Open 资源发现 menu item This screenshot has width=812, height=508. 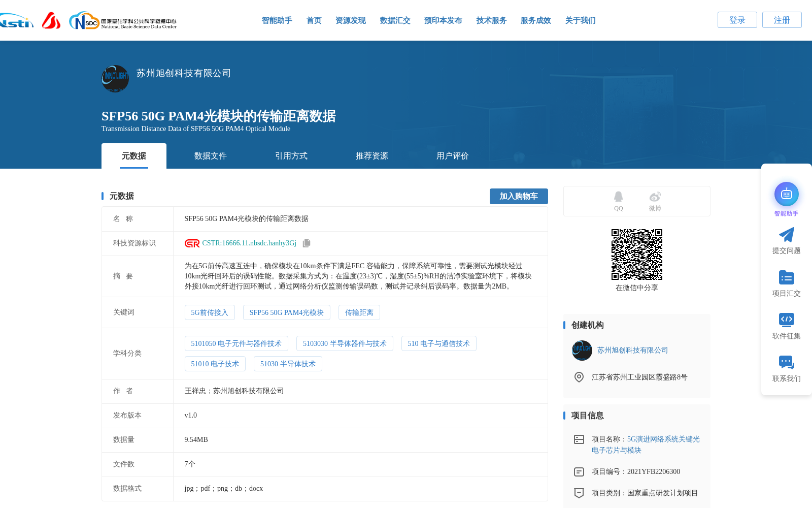point(350,20)
